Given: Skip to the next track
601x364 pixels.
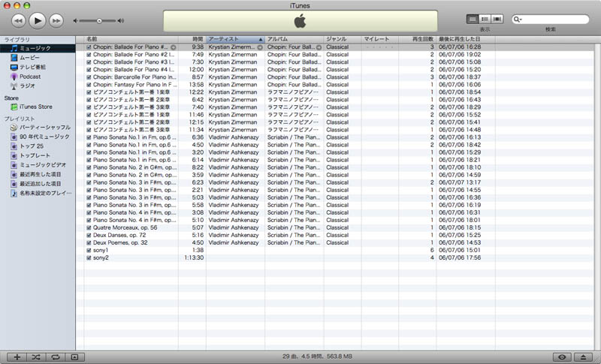Looking at the screenshot, I should [x=56, y=20].
